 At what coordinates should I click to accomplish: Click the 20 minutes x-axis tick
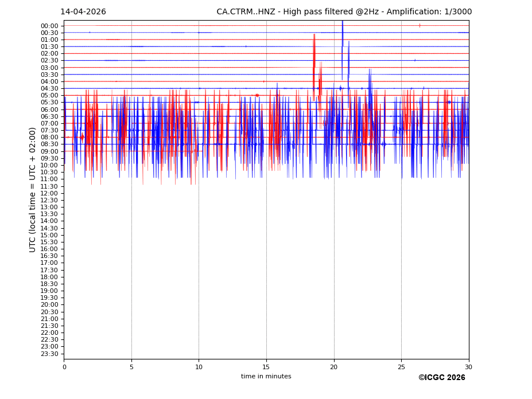point(334,367)
